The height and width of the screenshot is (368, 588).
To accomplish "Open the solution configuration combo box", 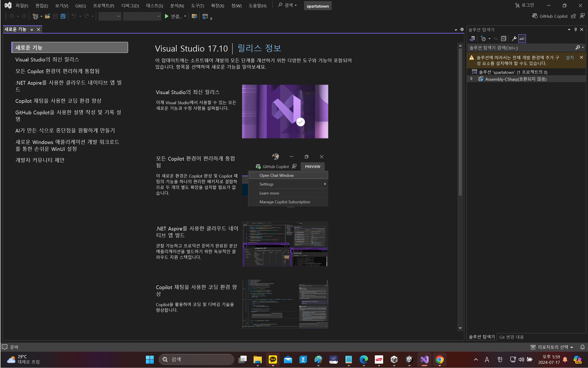I will 110,16.
